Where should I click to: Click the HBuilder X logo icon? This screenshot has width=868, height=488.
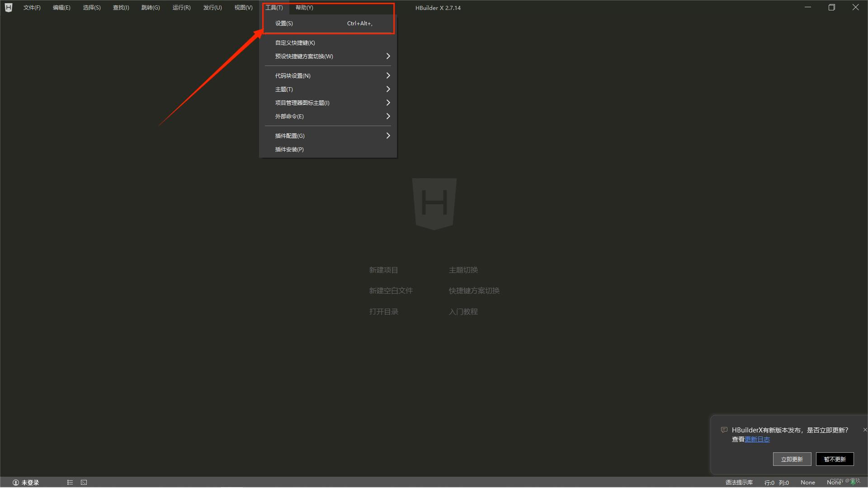pyautogui.click(x=9, y=7)
